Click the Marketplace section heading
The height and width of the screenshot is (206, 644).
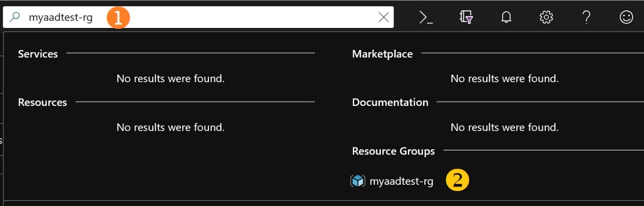click(382, 54)
